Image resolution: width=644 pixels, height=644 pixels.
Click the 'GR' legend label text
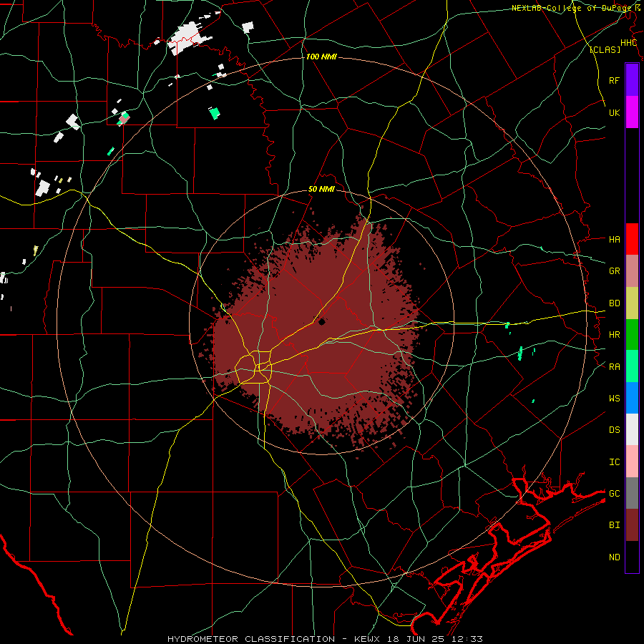point(614,271)
